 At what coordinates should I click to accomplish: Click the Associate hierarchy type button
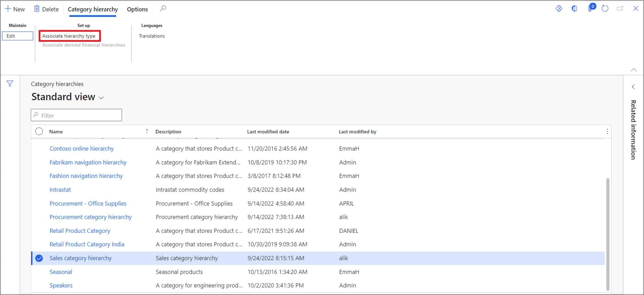tap(70, 36)
